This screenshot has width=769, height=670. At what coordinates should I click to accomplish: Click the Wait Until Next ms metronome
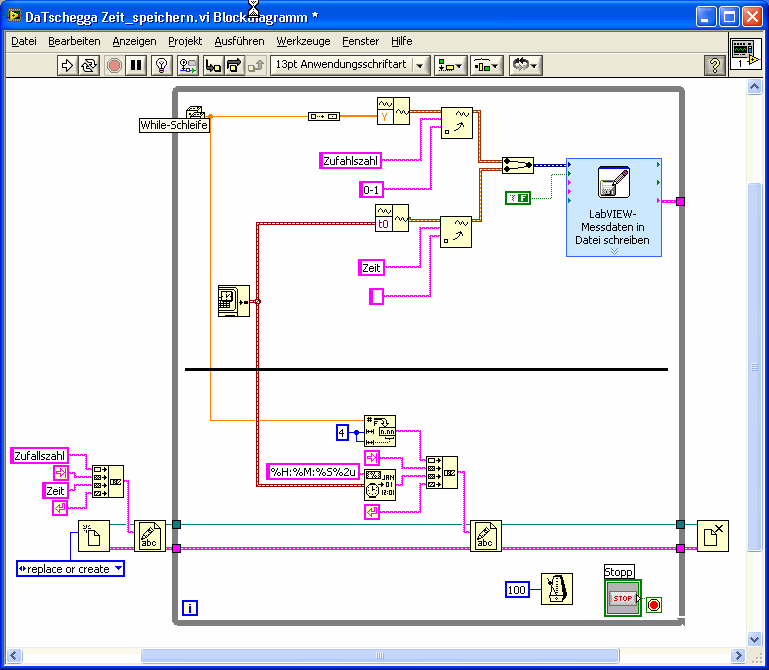[557, 589]
